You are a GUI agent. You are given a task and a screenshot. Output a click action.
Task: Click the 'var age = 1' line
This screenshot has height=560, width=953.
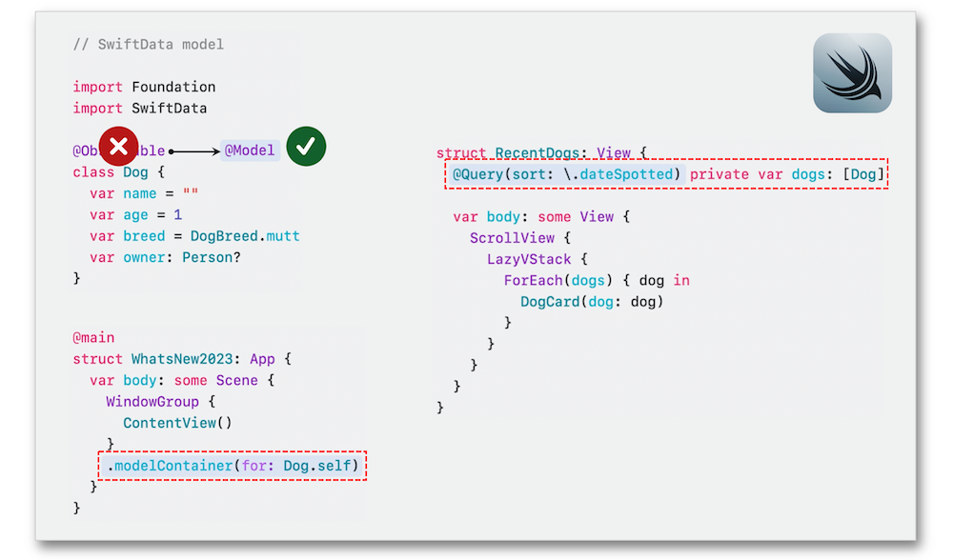point(135,215)
